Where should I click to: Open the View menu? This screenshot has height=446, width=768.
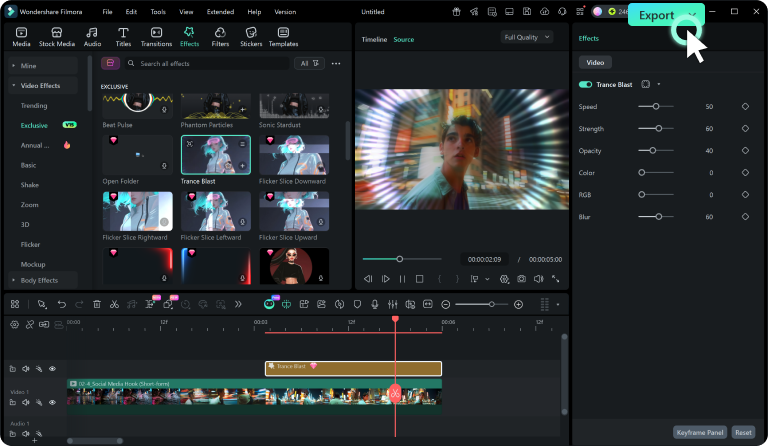click(x=186, y=12)
